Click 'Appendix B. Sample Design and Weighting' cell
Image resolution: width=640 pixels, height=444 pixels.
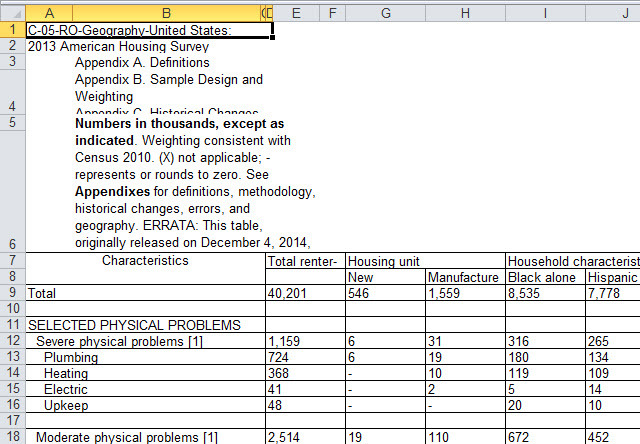pyautogui.click(x=169, y=88)
